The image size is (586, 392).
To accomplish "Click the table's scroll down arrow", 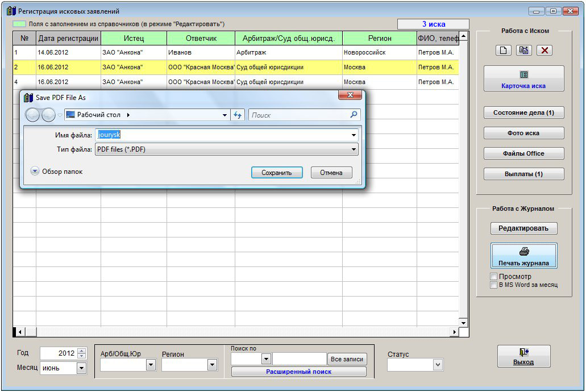I will (x=463, y=323).
